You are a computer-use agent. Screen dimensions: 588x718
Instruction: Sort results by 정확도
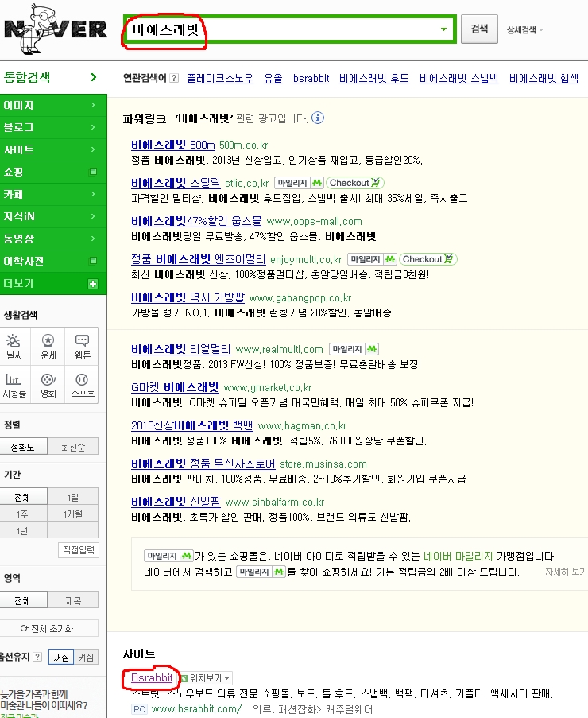(23, 447)
